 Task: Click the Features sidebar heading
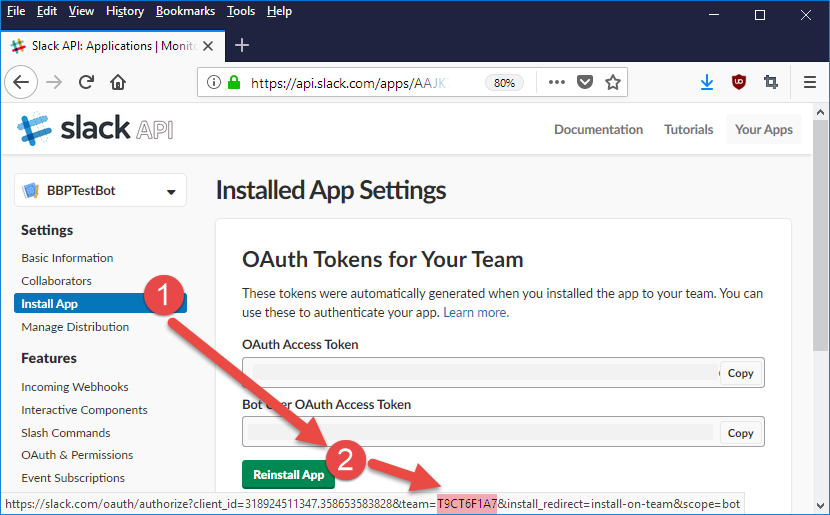pos(49,358)
